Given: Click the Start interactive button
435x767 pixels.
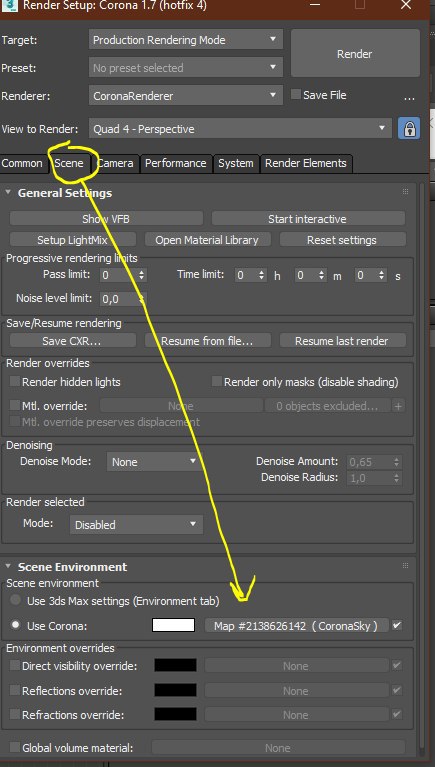Looking at the screenshot, I should 308,219.
